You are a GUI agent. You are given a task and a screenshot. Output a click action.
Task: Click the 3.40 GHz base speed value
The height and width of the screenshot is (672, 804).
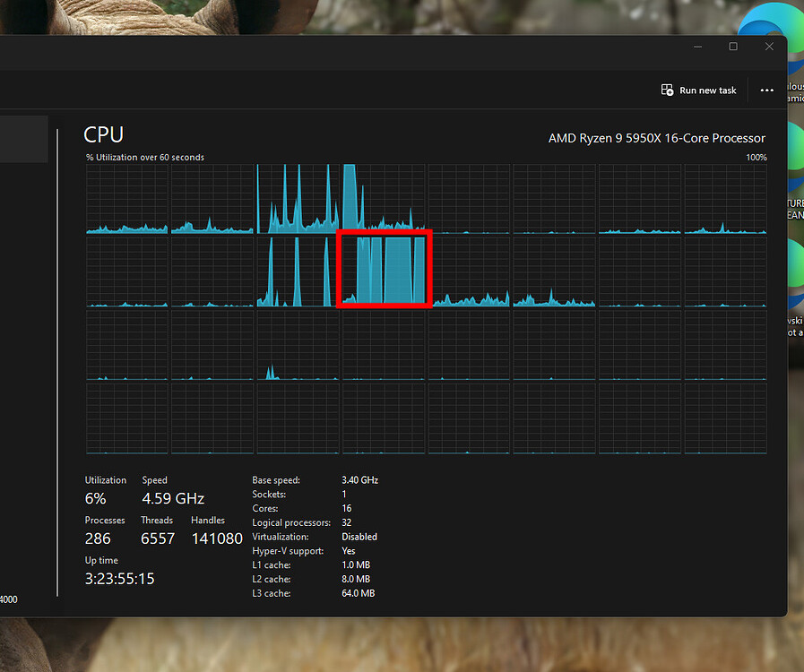point(360,480)
